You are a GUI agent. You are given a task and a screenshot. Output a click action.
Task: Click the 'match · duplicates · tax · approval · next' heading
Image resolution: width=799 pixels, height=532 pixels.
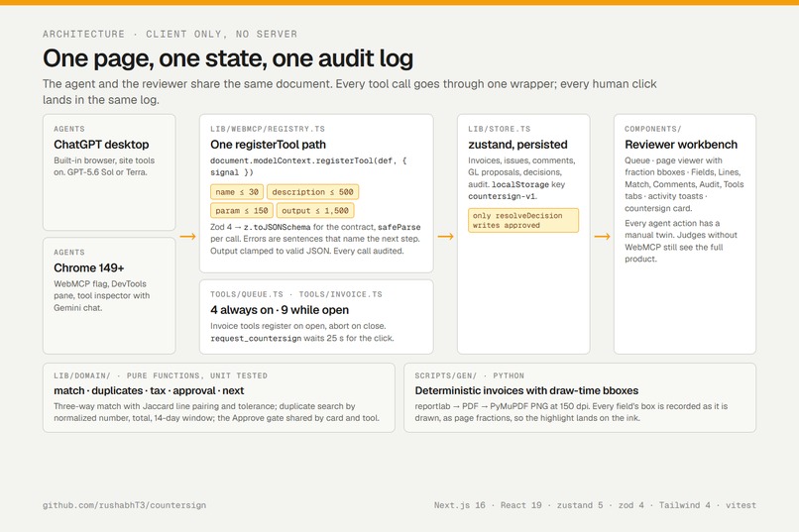[x=149, y=390]
